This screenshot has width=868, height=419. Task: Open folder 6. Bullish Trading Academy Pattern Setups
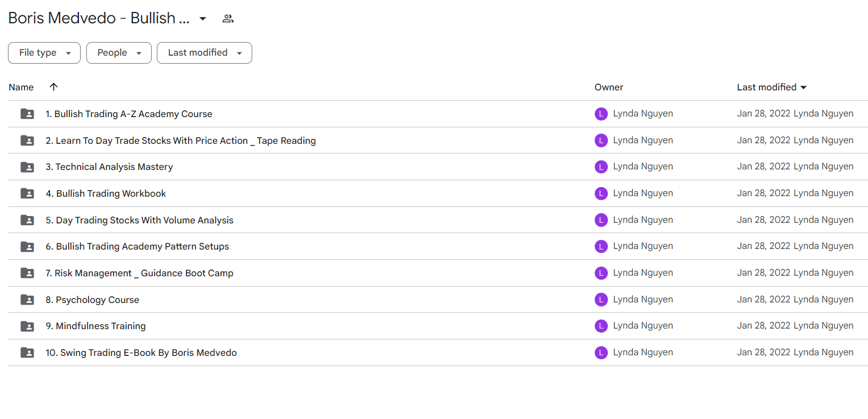tap(137, 246)
